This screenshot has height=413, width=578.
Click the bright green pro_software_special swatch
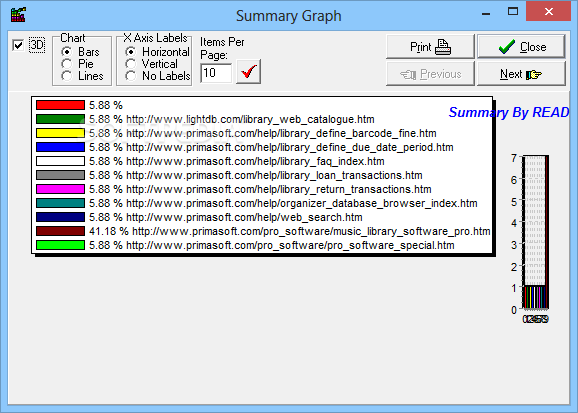[x=60, y=245]
